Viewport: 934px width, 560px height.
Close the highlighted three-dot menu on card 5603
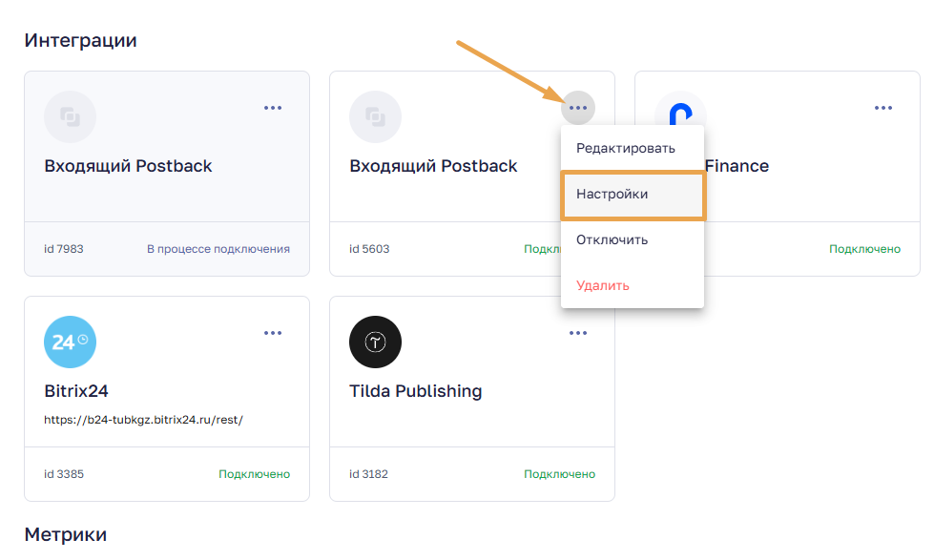pos(578,108)
